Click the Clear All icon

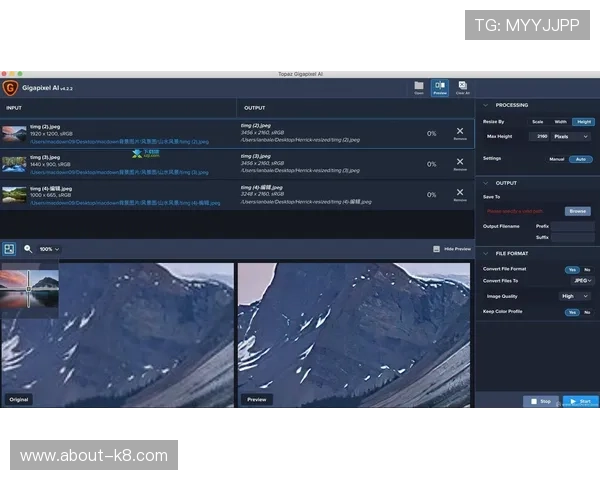pyautogui.click(x=462, y=87)
